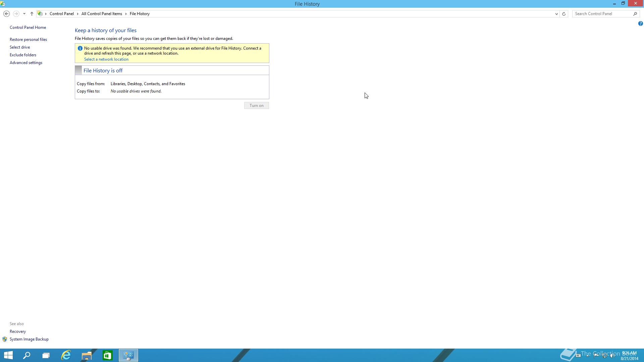
Task: Click Select a network location link
Action: [x=106, y=59]
